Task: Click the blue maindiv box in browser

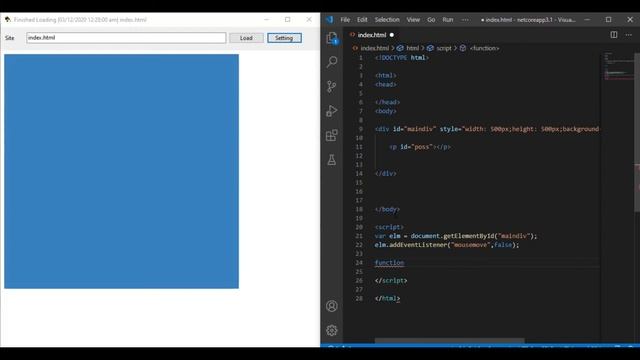Action: [x=121, y=171]
